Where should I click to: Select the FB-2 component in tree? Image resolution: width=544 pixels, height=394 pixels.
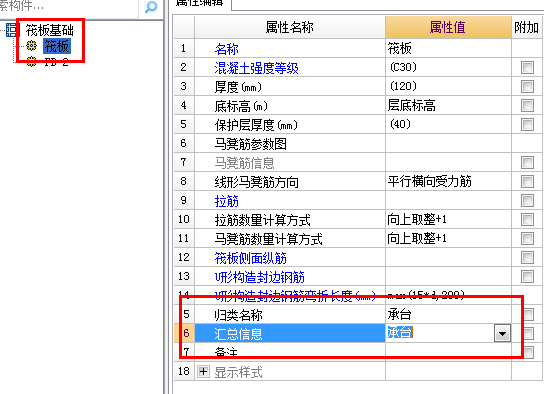pos(56,62)
